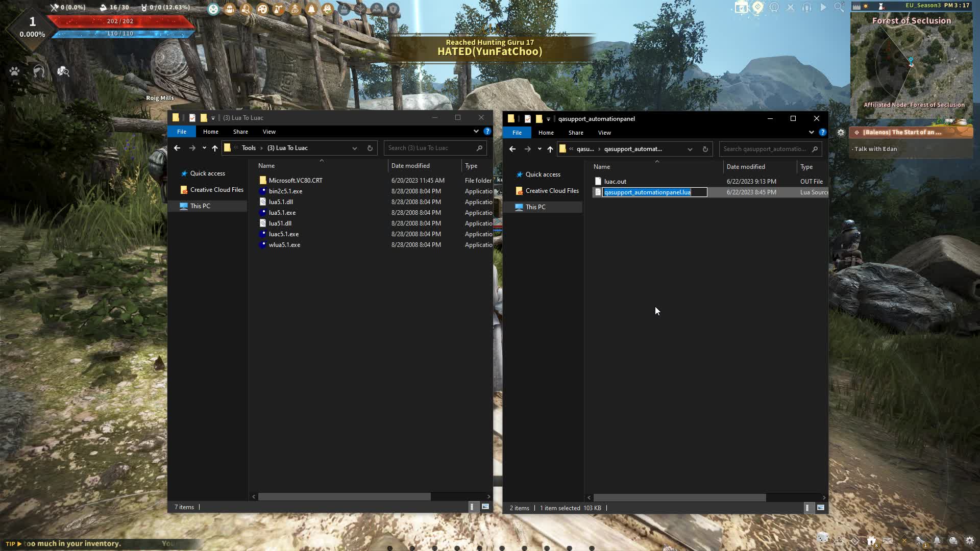
Task: Select the luac5.1.exe compiler icon
Action: click(263, 234)
